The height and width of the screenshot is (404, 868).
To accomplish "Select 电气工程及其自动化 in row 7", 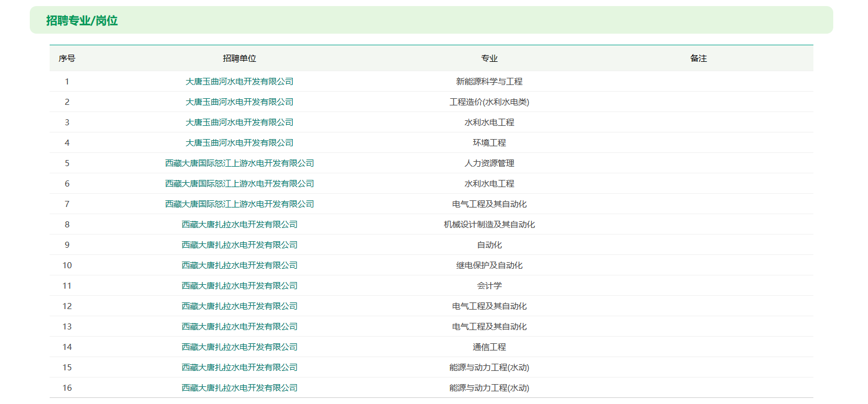I will (x=489, y=204).
